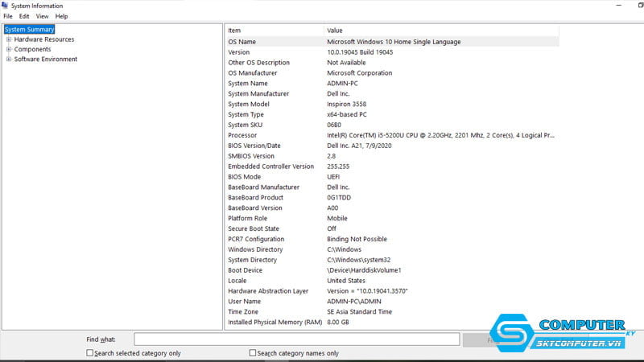Select the BaseBoard Manufacturer row
Screen dimensions: 644x362
pos(393,187)
